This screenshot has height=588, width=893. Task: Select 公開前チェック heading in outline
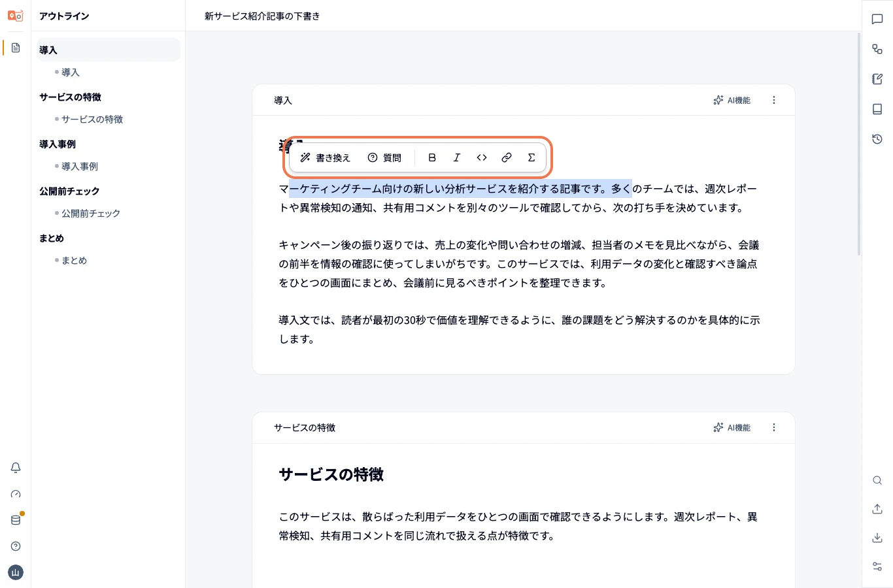pyautogui.click(x=69, y=191)
